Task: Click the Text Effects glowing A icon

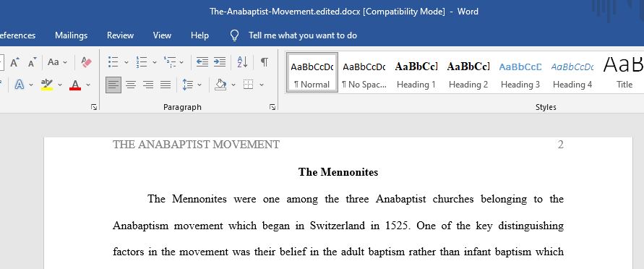Action: pyautogui.click(x=20, y=85)
